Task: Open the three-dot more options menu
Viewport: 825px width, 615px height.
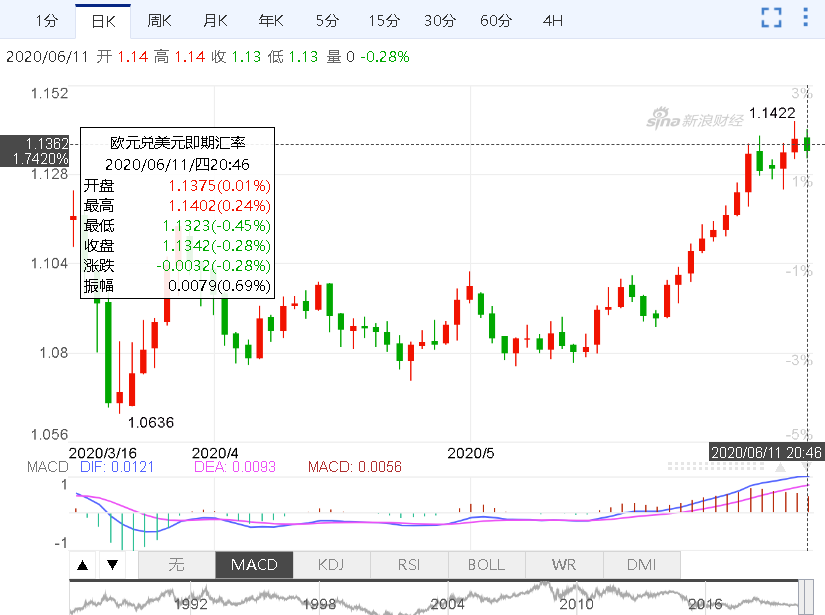Action: click(805, 17)
